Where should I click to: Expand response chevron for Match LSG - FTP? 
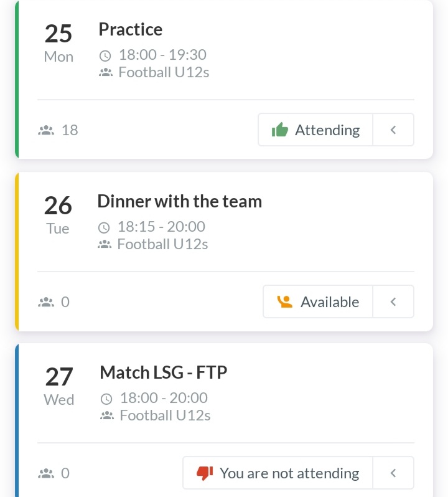point(393,473)
